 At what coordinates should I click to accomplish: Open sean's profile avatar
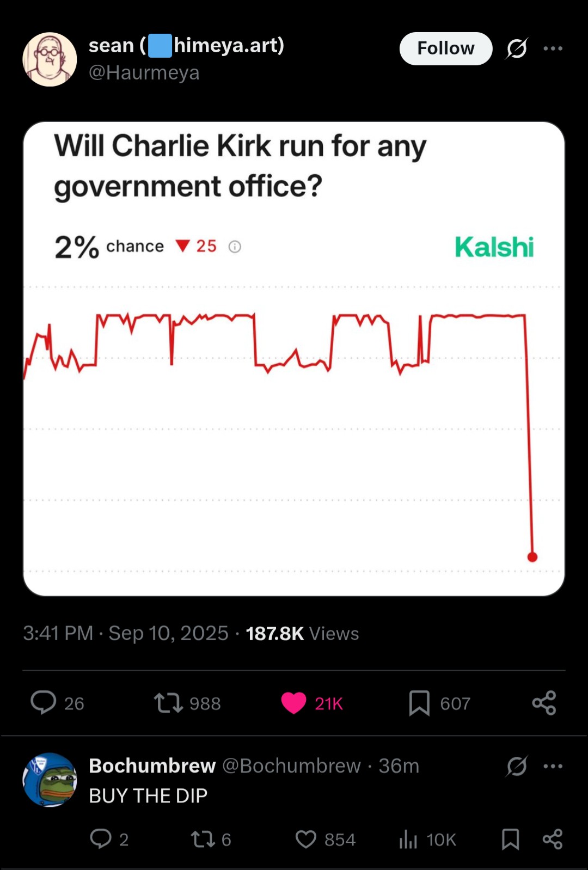50,59
